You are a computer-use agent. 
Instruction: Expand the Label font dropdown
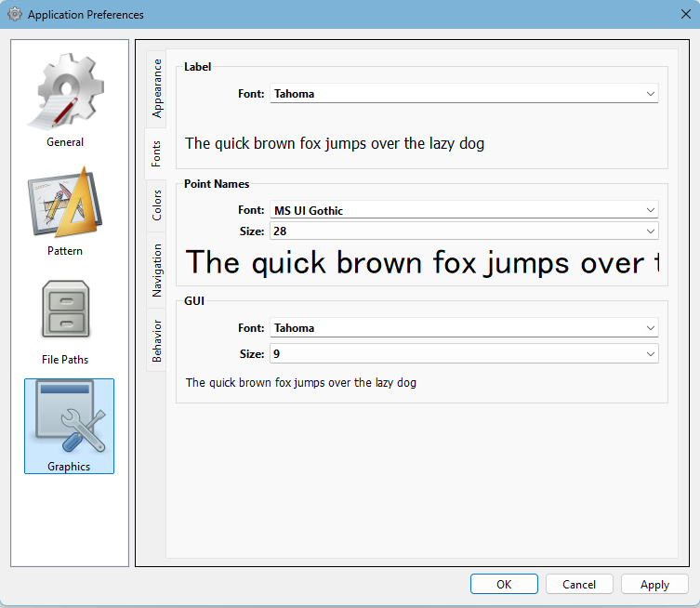coord(464,93)
